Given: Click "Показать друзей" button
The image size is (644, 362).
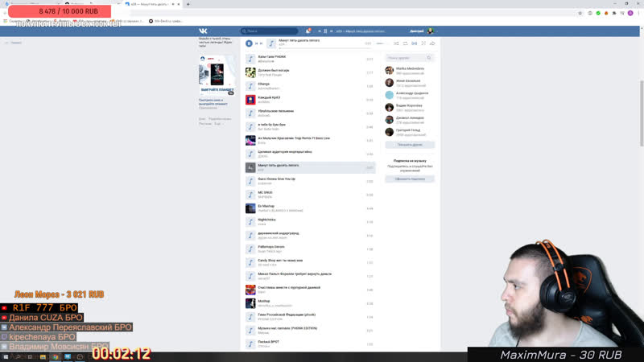Looking at the screenshot, I should coord(410,145).
